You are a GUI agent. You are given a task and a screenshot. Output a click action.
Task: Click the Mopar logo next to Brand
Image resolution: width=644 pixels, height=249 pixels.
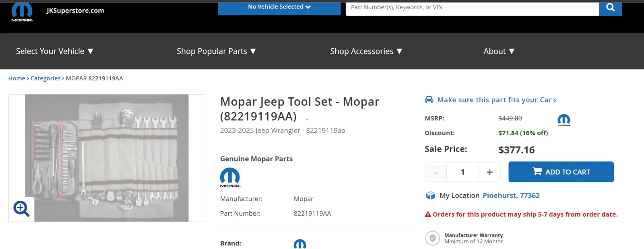(x=300, y=244)
